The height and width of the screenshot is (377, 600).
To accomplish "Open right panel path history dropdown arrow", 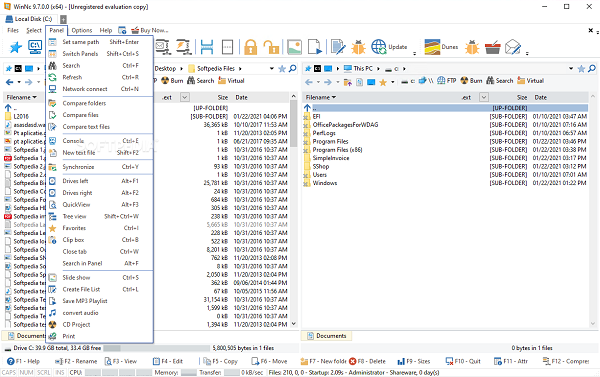I will pos(571,69).
